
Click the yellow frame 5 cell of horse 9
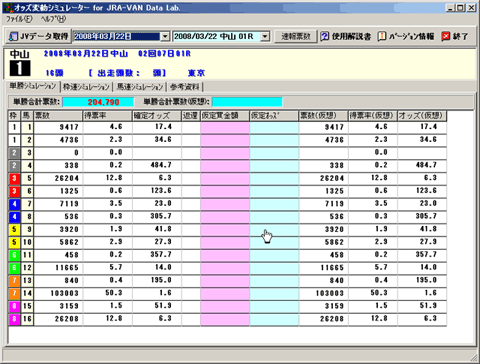coord(14,229)
